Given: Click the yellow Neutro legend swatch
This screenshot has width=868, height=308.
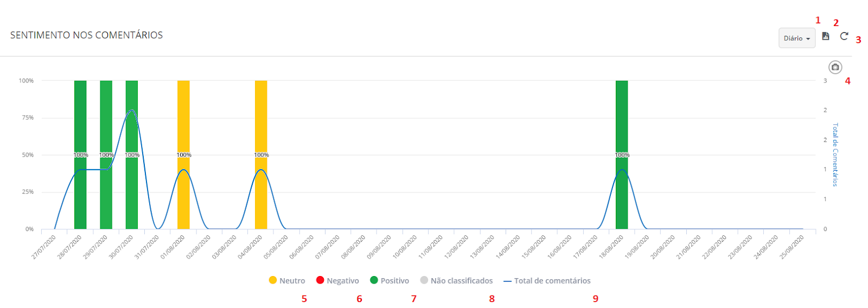Looking at the screenshot, I should (x=273, y=280).
